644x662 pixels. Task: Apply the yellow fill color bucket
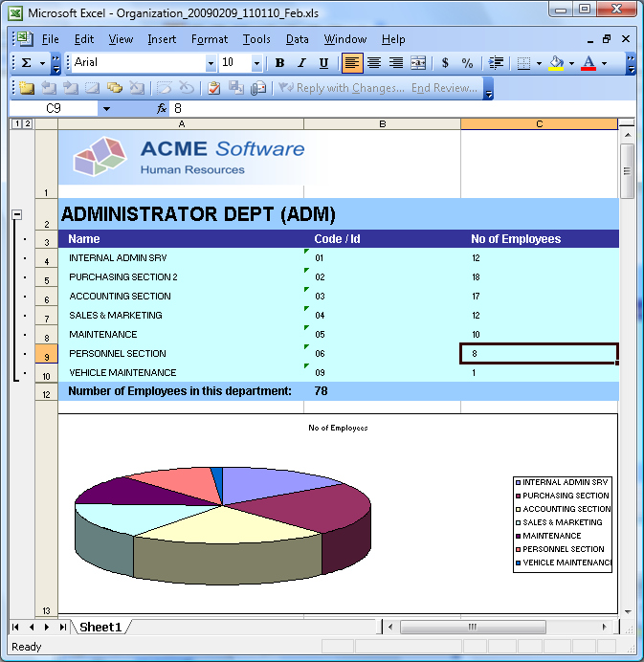click(556, 63)
